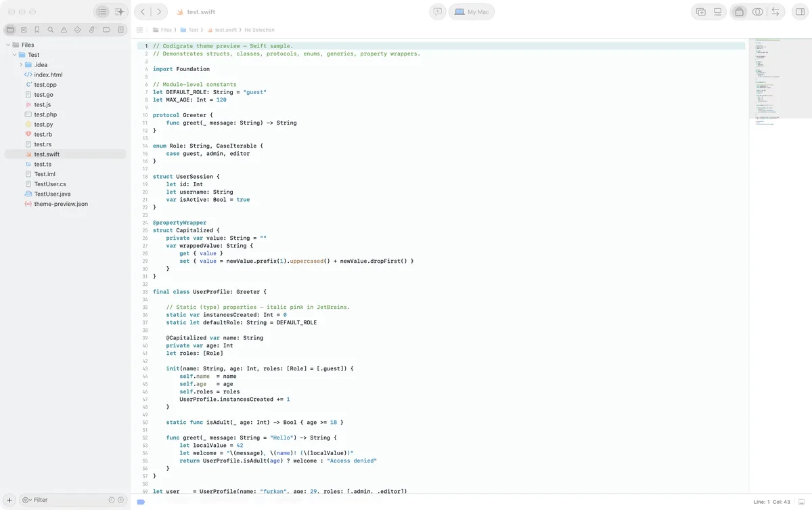
Task: Open the Issue navigator warning icon
Action: pyautogui.click(x=64, y=30)
